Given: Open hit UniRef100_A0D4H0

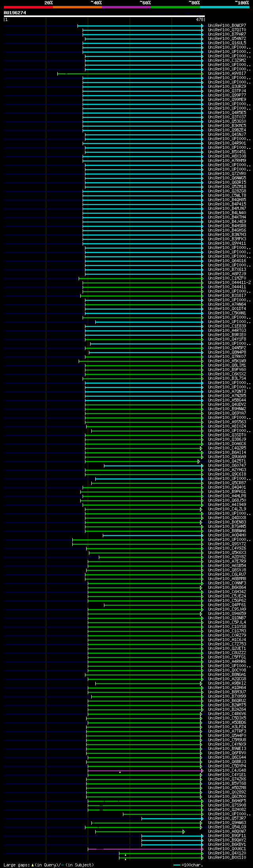Looking at the screenshot, I should pos(227,535).
